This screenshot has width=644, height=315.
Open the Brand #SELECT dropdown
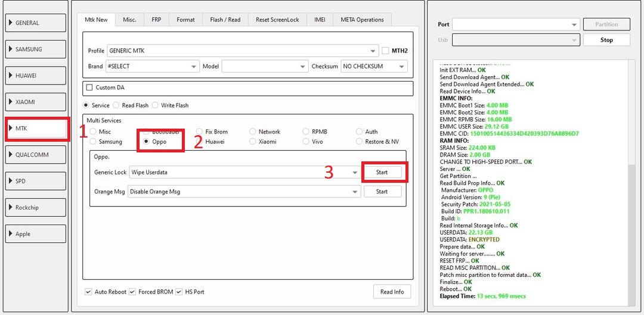coord(152,67)
